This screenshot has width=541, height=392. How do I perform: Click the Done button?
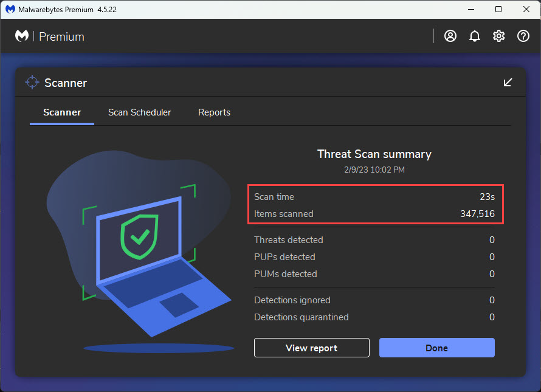437,348
